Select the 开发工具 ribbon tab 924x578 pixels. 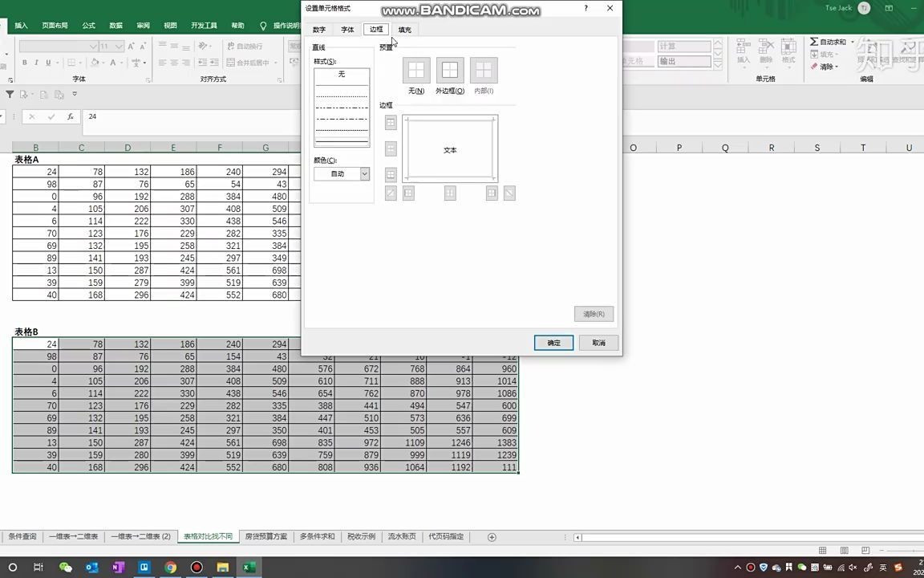click(202, 25)
